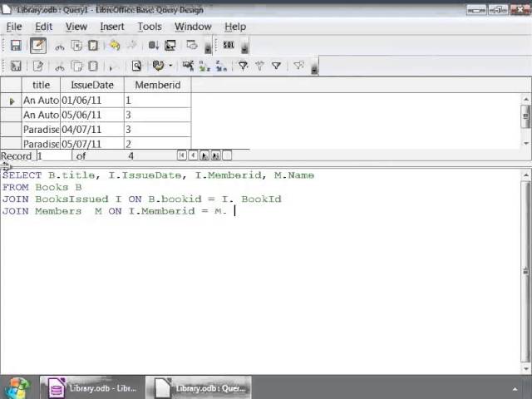Save current record in the data toolbar

coord(16,66)
